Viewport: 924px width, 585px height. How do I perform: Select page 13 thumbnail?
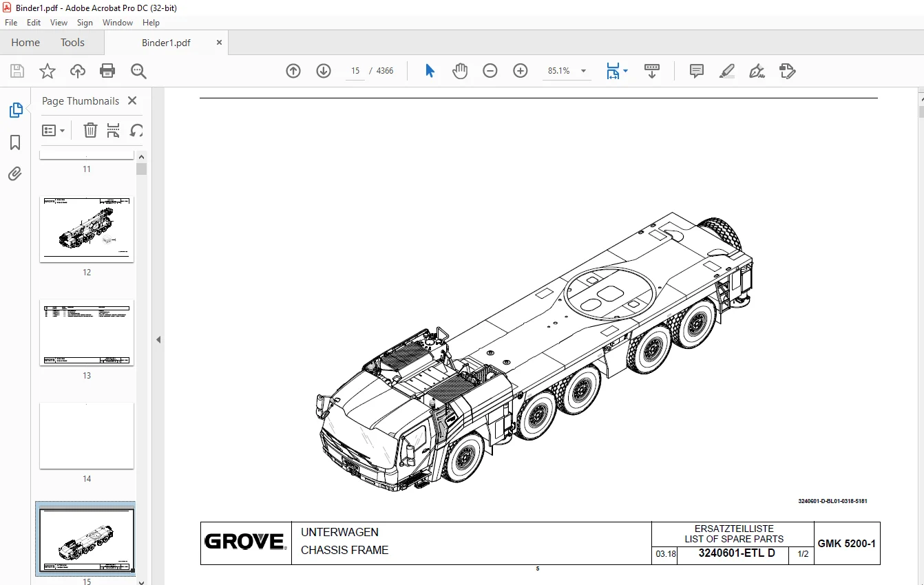point(87,332)
